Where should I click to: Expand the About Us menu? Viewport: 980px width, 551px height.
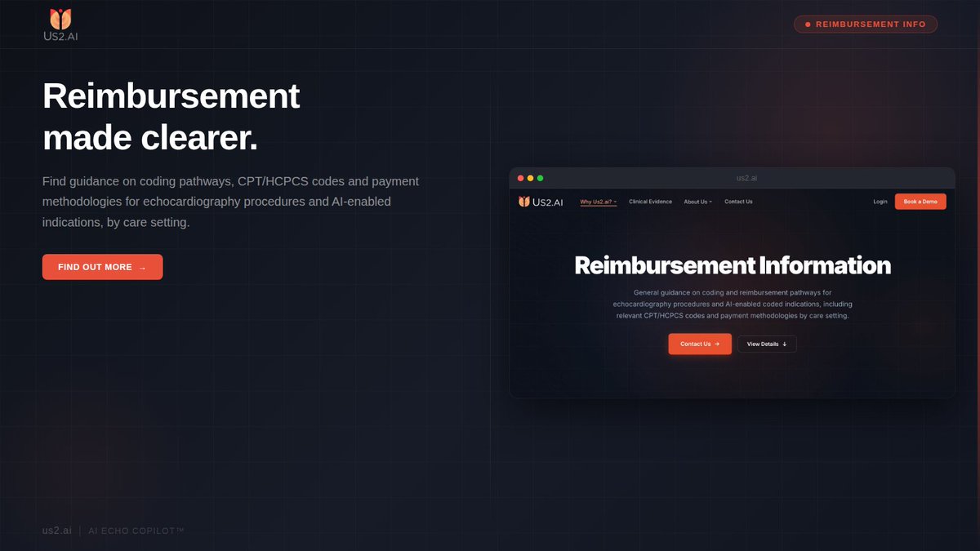(x=698, y=202)
